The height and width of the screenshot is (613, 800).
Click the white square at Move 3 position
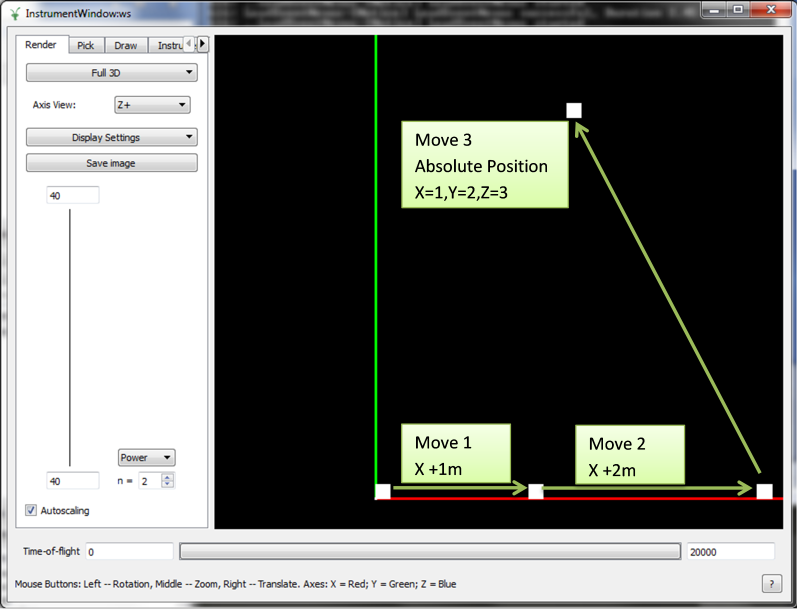point(574,111)
